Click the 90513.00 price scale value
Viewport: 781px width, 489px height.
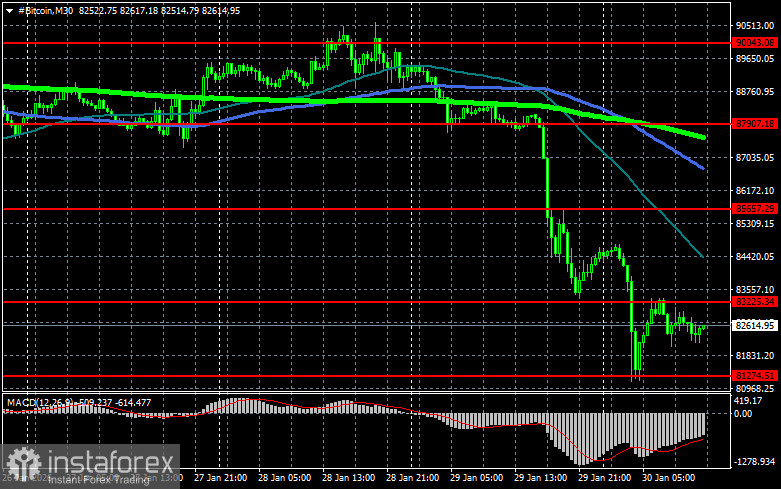[755, 26]
